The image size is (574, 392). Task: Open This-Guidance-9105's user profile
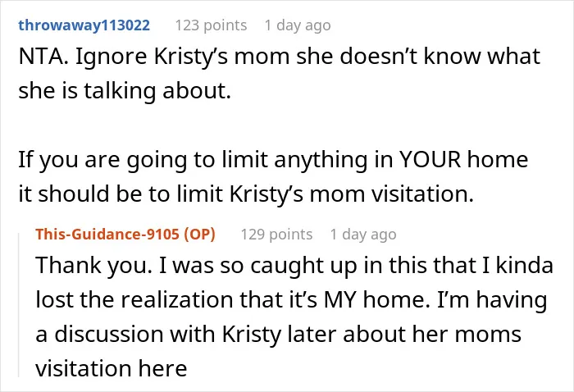point(107,235)
